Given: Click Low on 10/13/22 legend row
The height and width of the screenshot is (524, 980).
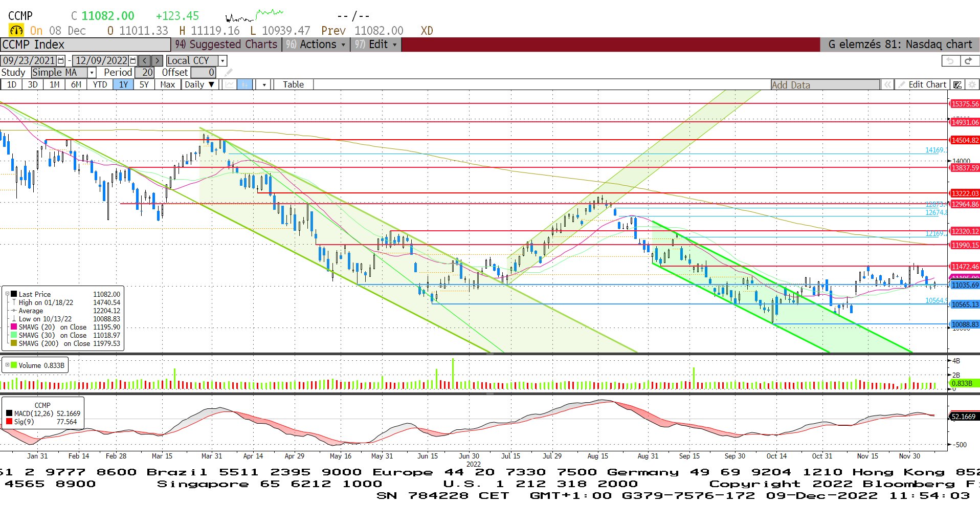Looking at the screenshot, I should (66, 319).
